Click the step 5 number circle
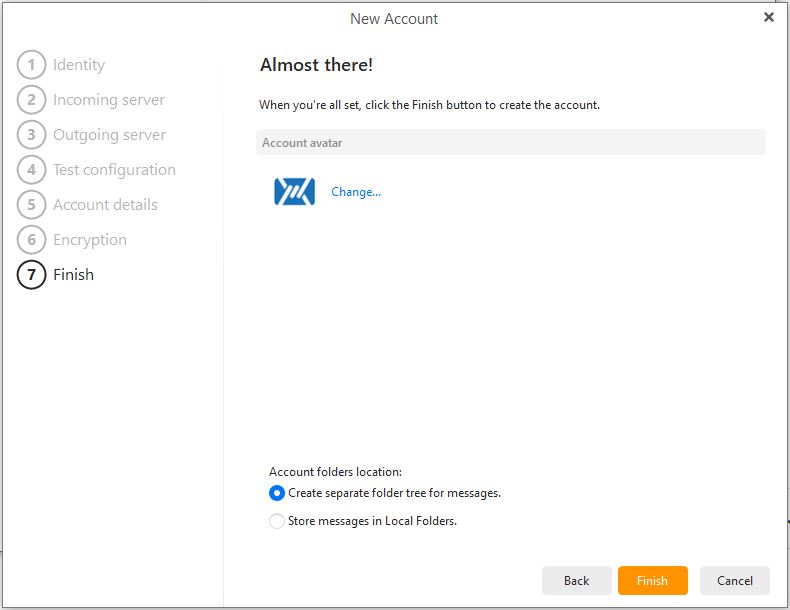This screenshot has width=790, height=610. pyautogui.click(x=31, y=205)
